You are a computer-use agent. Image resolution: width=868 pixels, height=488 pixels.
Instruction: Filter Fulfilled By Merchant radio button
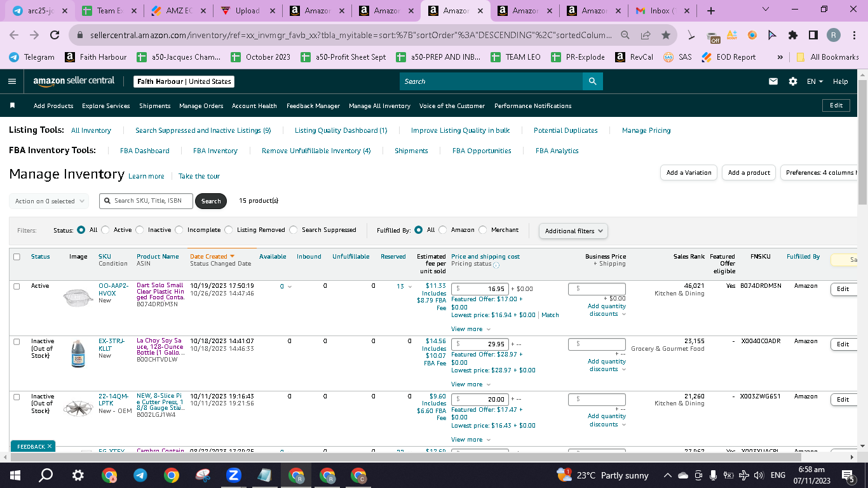click(483, 230)
